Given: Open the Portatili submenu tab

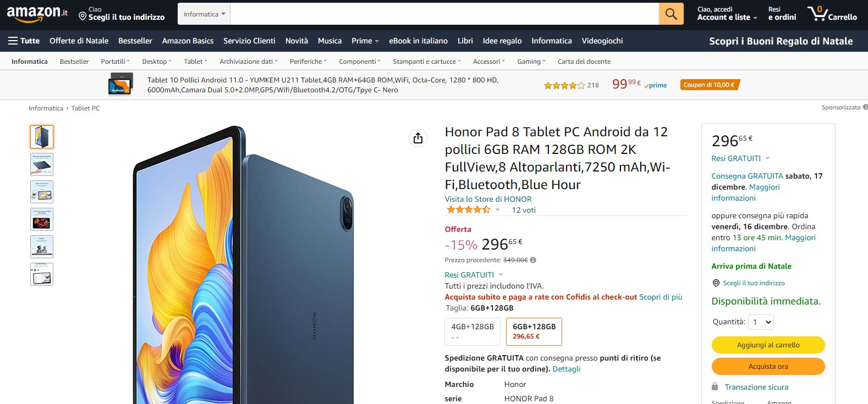Looking at the screenshot, I should coord(115,62).
